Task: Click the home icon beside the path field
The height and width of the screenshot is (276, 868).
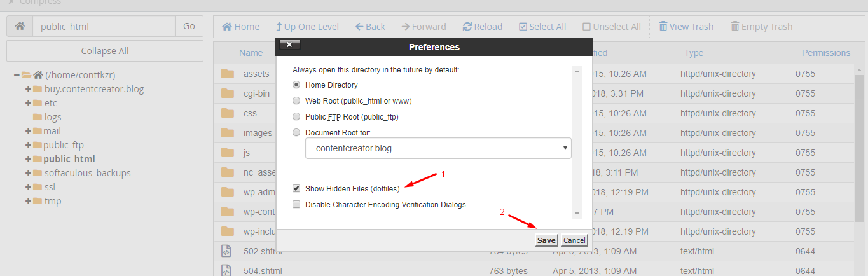Action: (20, 27)
